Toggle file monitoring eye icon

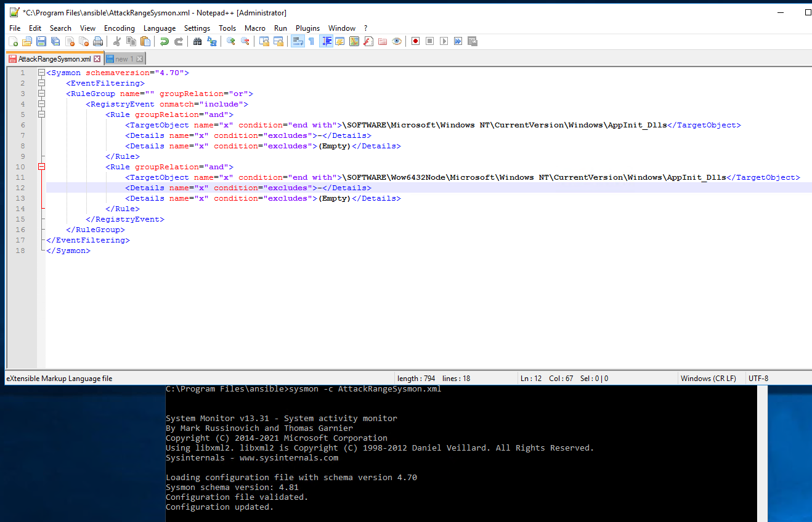pyautogui.click(x=397, y=41)
